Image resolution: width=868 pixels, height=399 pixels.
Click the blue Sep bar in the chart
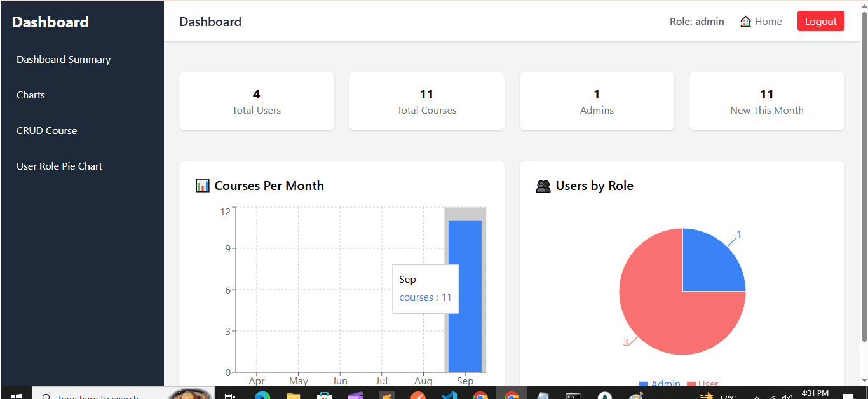(465, 296)
